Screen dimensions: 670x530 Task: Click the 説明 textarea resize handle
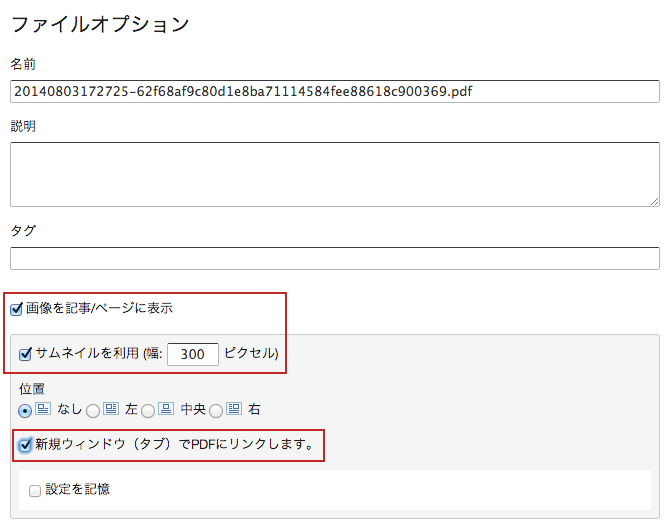[655, 202]
